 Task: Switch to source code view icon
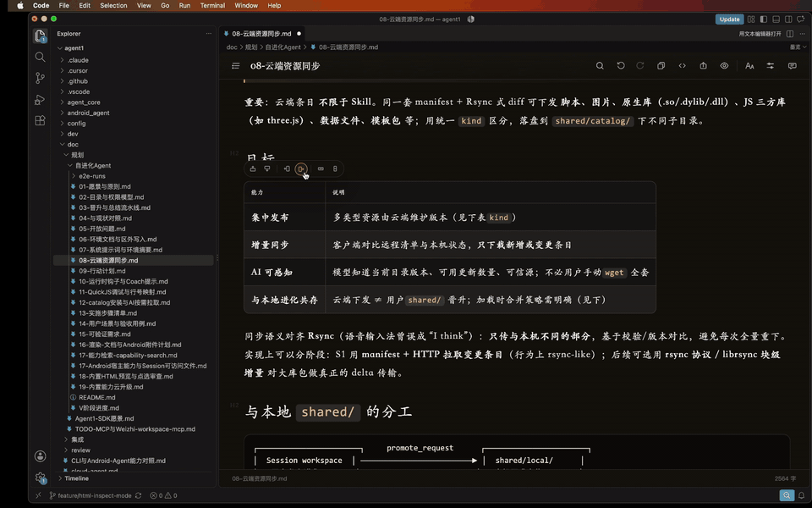(x=682, y=66)
